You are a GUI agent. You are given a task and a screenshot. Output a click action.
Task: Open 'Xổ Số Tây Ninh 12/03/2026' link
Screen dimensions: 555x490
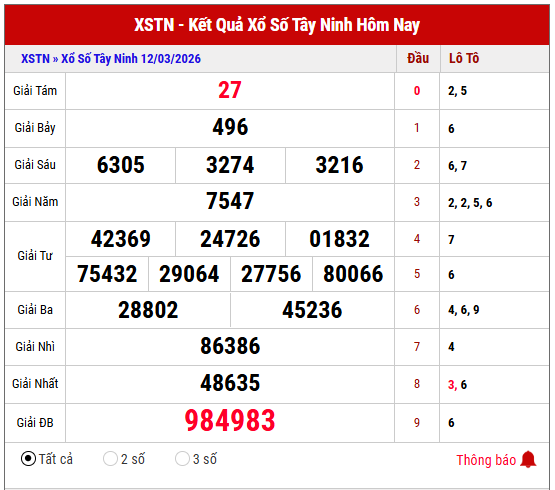pos(131,59)
